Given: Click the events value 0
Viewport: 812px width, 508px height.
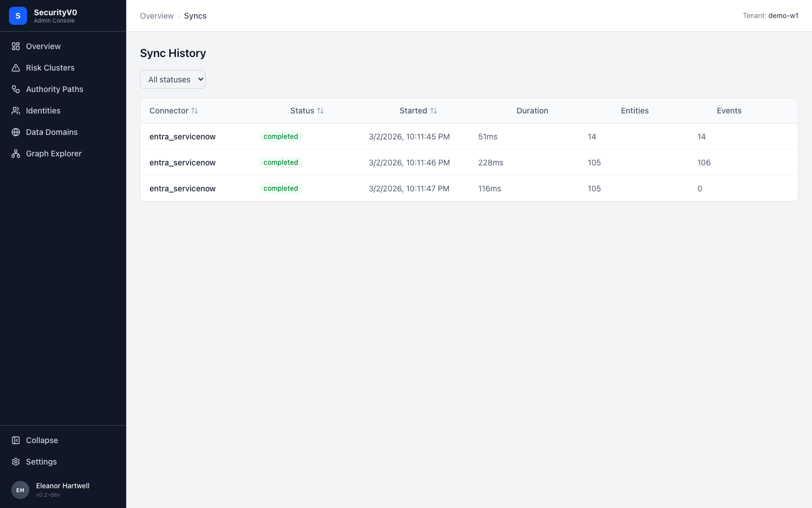Looking at the screenshot, I should pyautogui.click(x=700, y=189).
